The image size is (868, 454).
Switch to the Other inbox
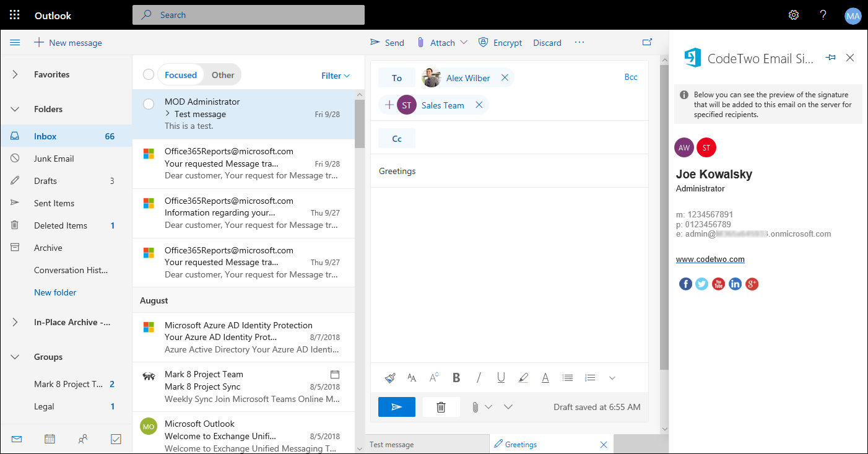click(x=223, y=75)
